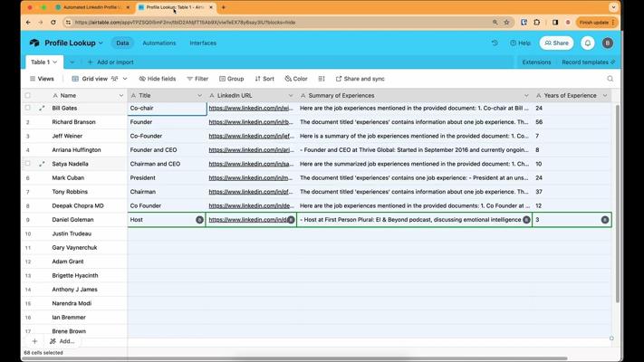Expand the Bill Gates record
The image size is (644, 362).
(x=42, y=108)
